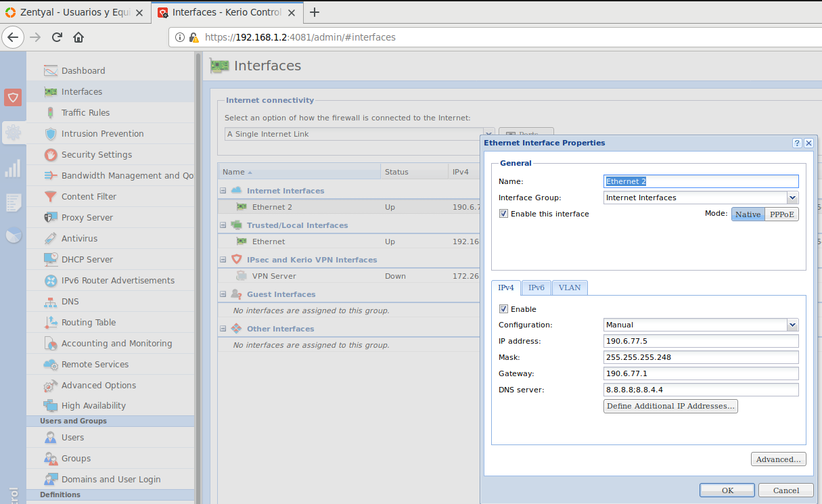Click the High Availability icon
822x504 pixels.
[x=51, y=405]
